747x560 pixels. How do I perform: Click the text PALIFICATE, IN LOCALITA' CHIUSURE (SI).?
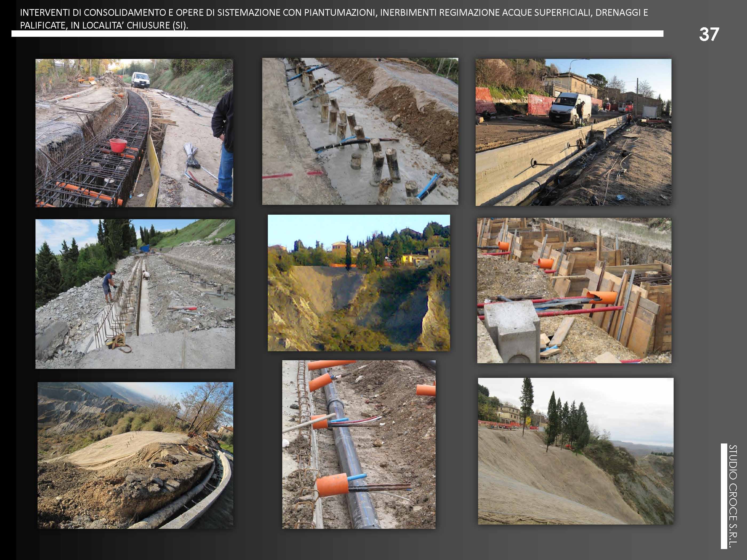click(x=104, y=25)
